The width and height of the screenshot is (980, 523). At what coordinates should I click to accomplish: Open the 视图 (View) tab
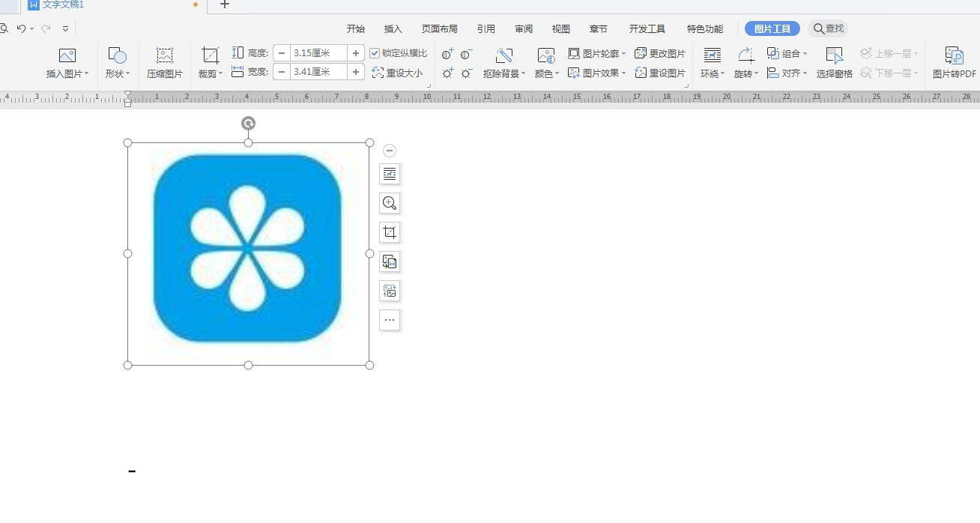[x=561, y=29]
